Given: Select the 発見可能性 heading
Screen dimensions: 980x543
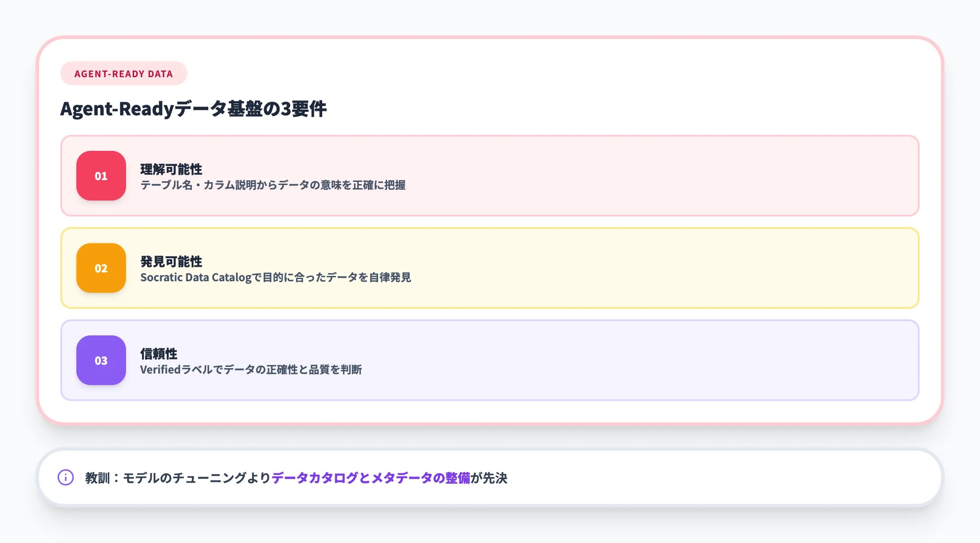Looking at the screenshot, I should point(171,261).
